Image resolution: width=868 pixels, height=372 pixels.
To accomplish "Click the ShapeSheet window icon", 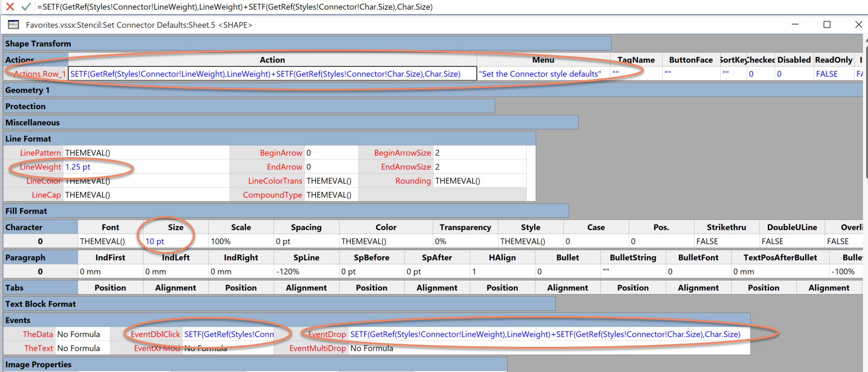I will (x=14, y=25).
